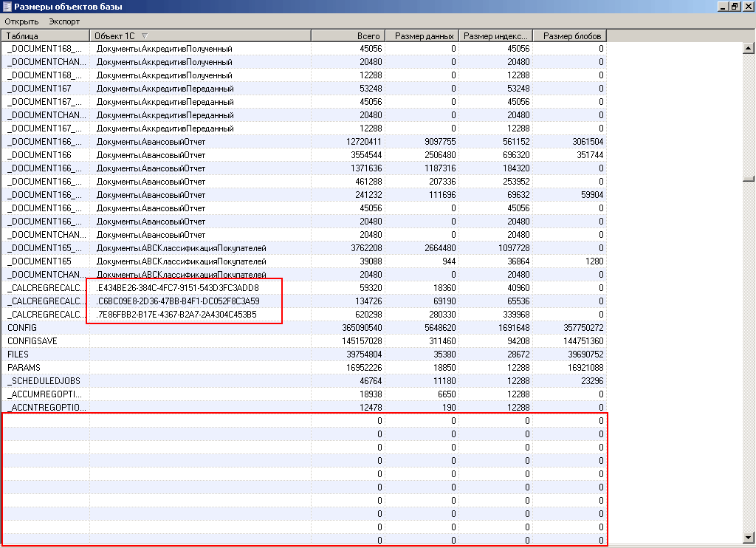Click blob size value 39690752
Screen dimensions: 756x548
(x=585, y=354)
